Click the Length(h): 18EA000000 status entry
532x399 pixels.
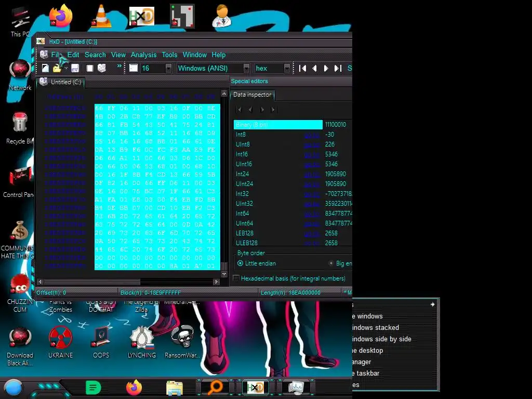[x=290, y=292]
